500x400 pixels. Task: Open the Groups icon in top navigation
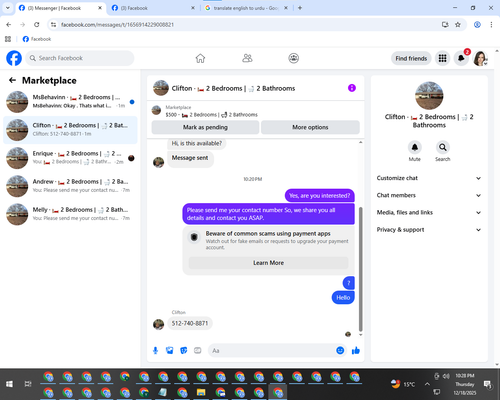pyautogui.click(x=293, y=58)
